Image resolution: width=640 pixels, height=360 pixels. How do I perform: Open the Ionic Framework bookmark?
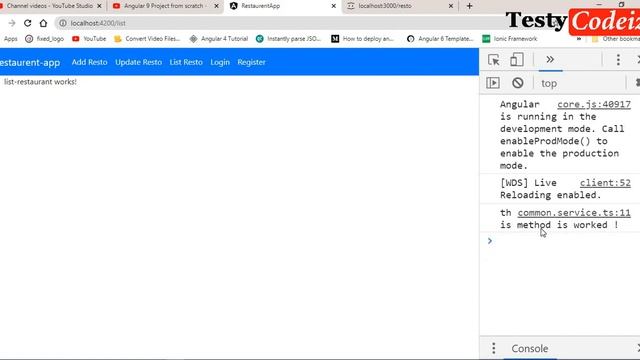[x=509, y=39]
